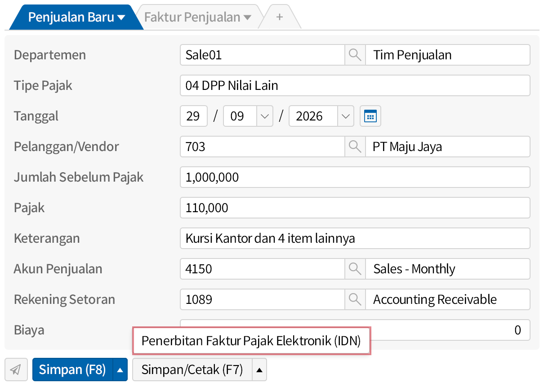Click the Pajak amount field 110,000

tap(355, 208)
